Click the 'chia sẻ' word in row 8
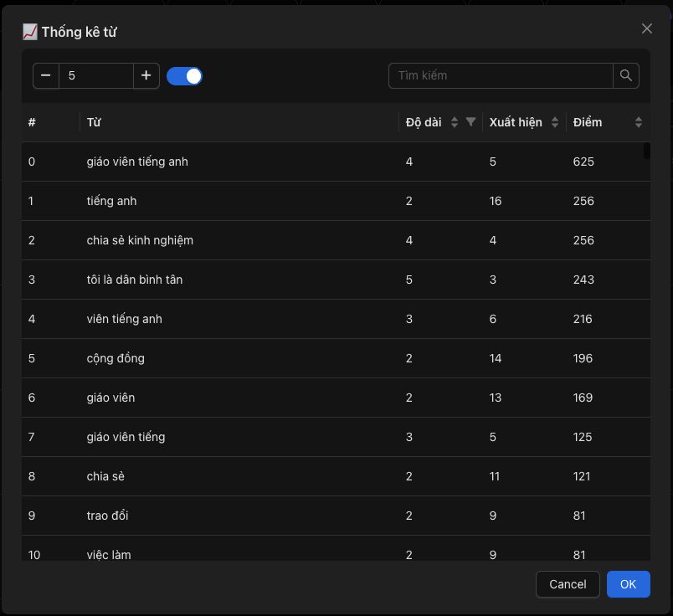This screenshot has height=616, width=673. point(105,476)
